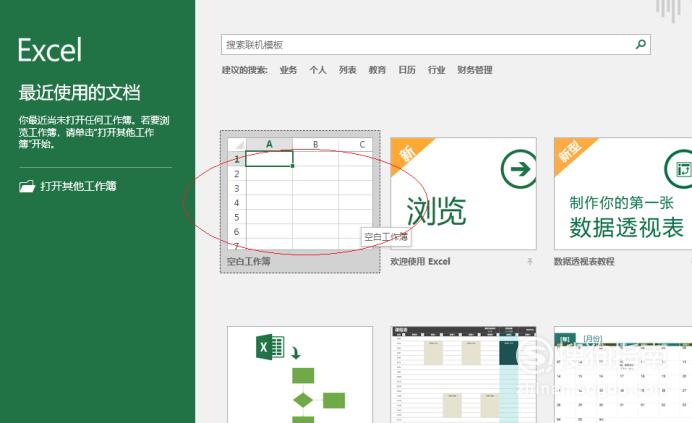692x423 pixels.
Task: Select the 日历 suggested search
Action: [406, 70]
